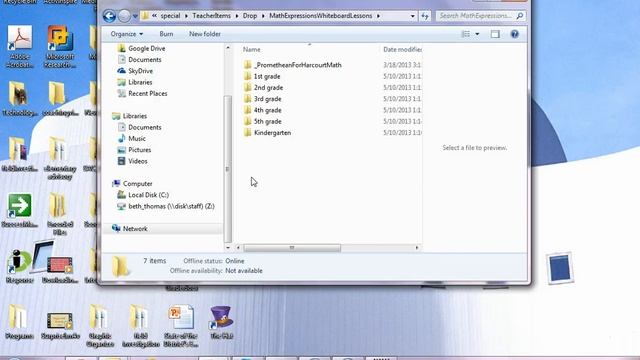The width and height of the screenshot is (640, 360).
Task: Select TeacherItems in the address breadcrumb
Action: click(x=211, y=16)
